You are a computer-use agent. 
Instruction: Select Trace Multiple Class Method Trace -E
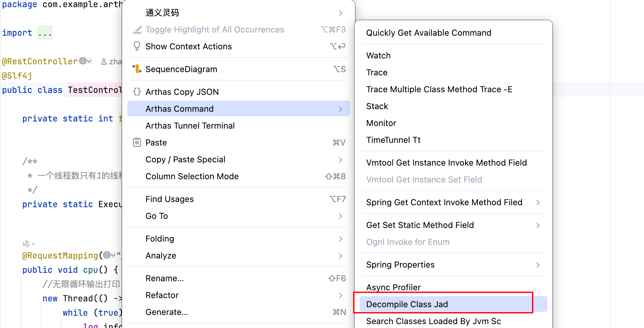click(439, 89)
